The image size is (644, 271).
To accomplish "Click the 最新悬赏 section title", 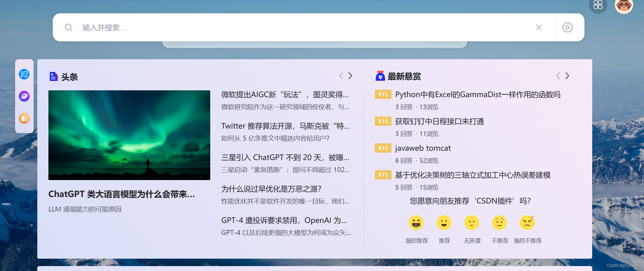I will point(404,76).
